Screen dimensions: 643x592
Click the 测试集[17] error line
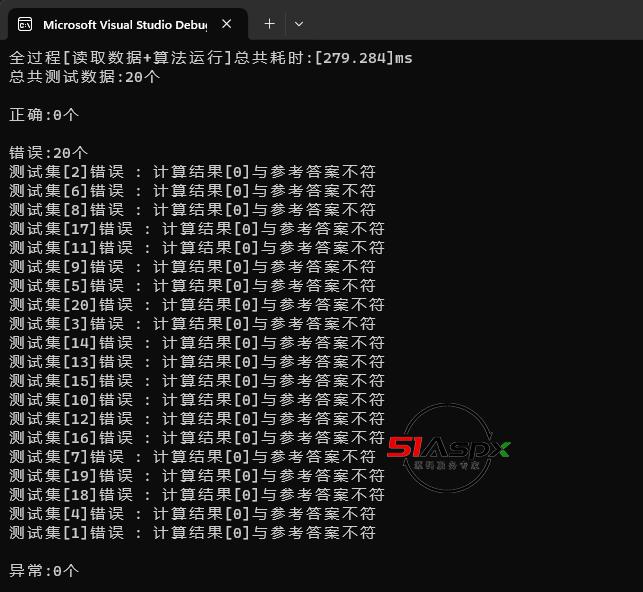197,229
